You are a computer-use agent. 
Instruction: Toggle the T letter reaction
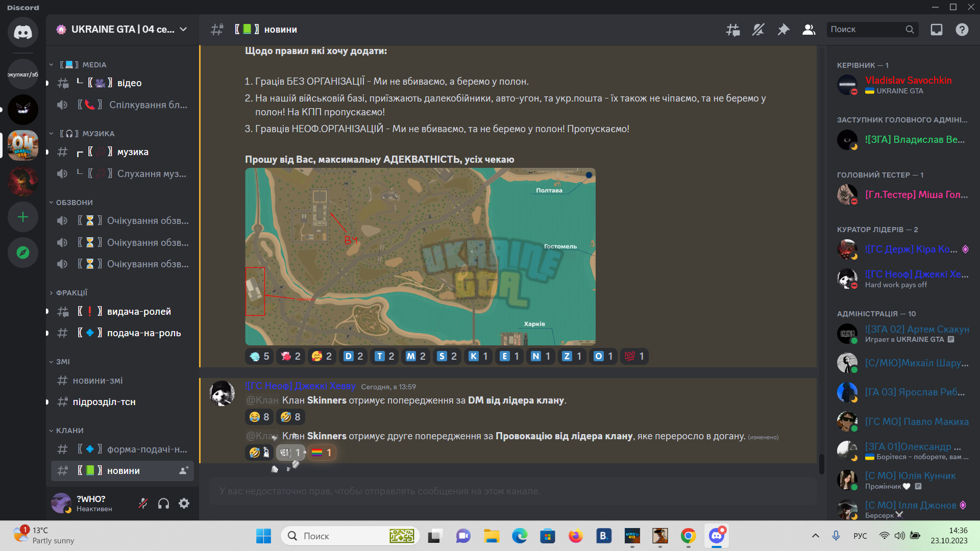tap(384, 356)
